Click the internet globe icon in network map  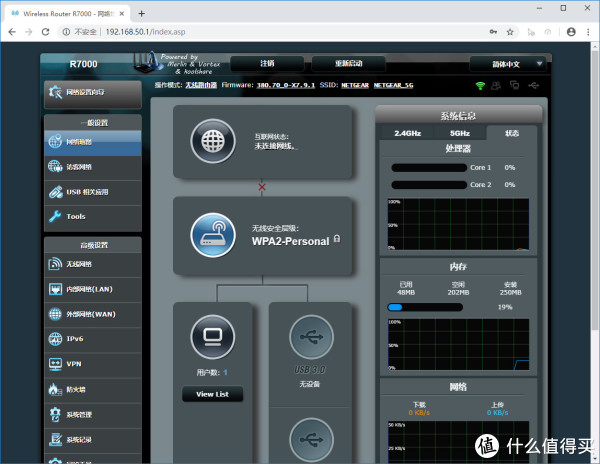tap(213, 141)
